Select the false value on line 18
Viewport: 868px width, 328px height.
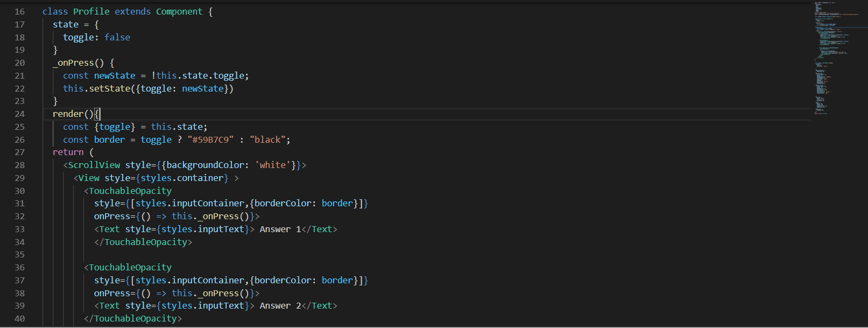click(117, 37)
